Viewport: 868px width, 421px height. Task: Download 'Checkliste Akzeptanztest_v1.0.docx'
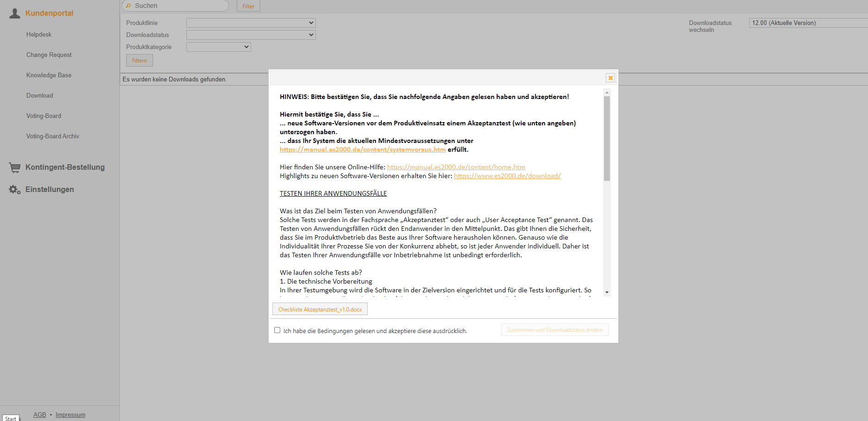pos(320,309)
